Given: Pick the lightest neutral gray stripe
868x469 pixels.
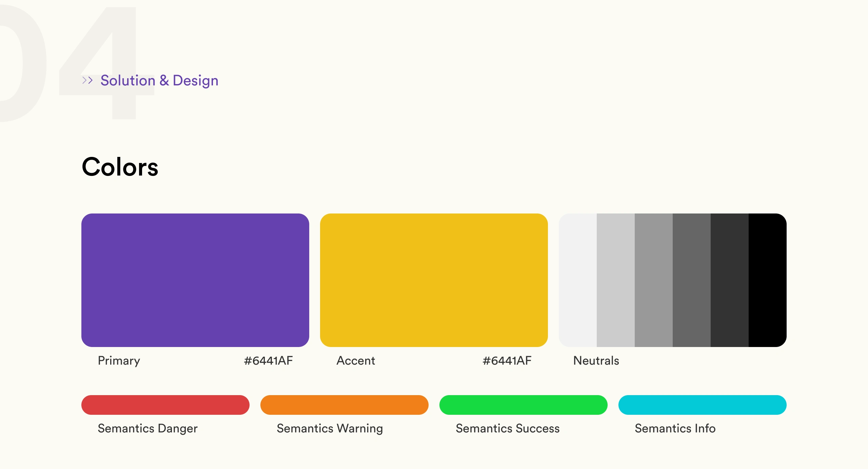Looking at the screenshot, I should pos(578,280).
